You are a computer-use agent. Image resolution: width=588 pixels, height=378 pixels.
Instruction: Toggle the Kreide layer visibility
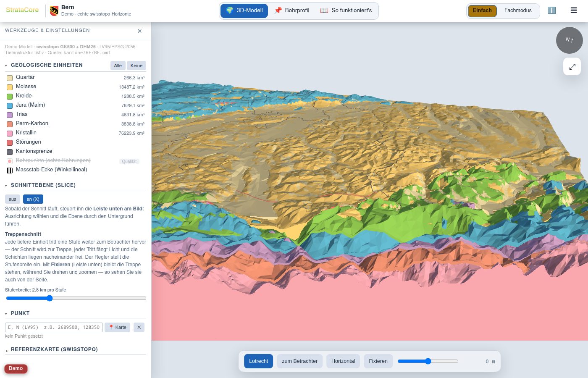[10, 96]
